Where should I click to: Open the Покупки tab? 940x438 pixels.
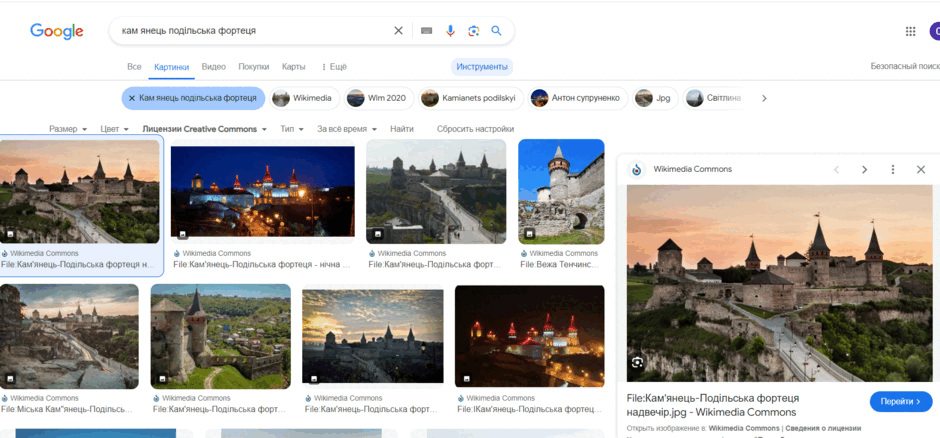pos(254,67)
